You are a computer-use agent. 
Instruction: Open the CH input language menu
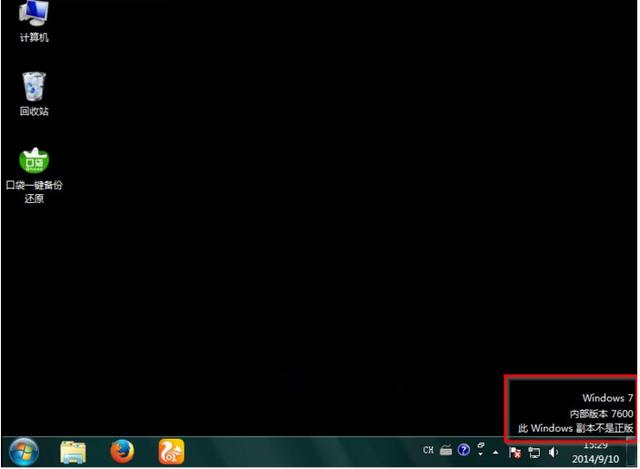pyautogui.click(x=428, y=450)
